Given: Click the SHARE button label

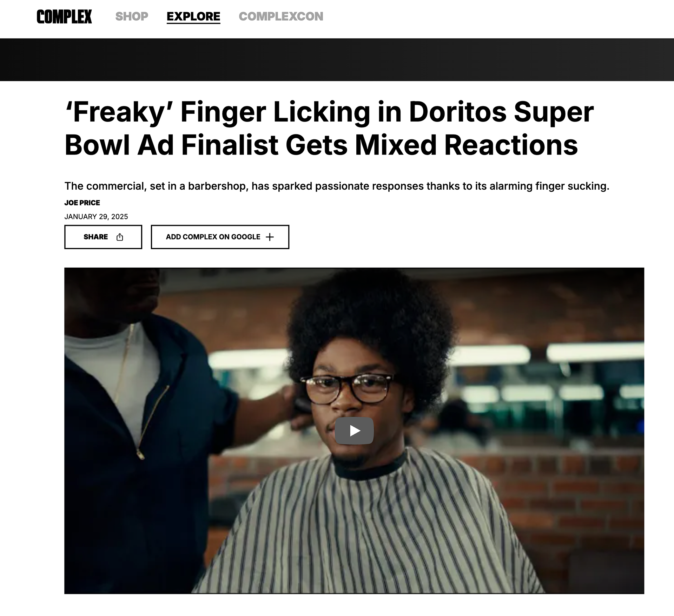Looking at the screenshot, I should pyautogui.click(x=95, y=237).
